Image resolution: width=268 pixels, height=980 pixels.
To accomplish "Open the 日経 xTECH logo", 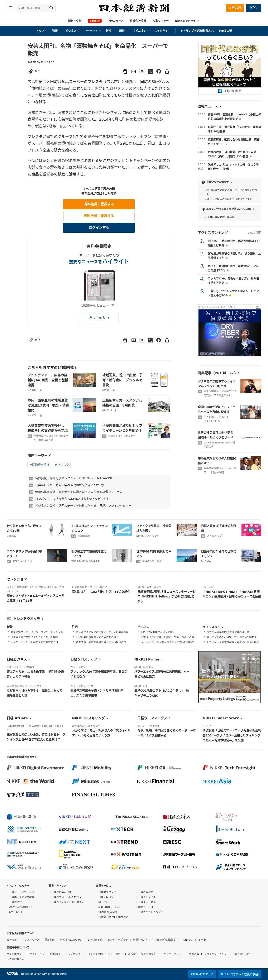I will [x=122, y=829].
